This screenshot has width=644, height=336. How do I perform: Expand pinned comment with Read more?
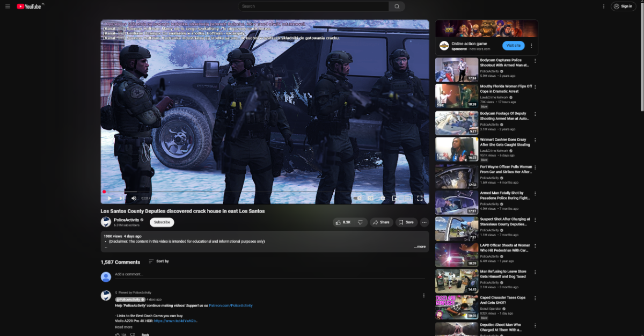[x=123, y=327]
